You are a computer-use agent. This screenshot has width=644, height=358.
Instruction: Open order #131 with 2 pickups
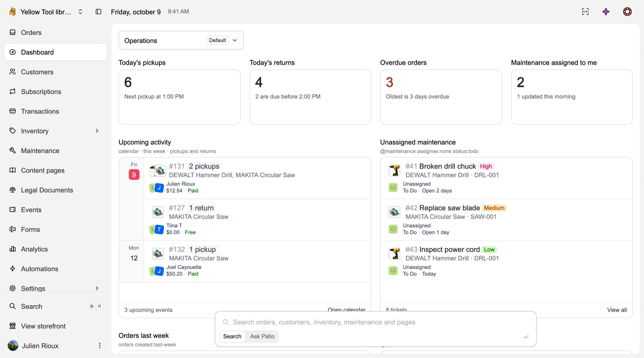click(257, 178)
